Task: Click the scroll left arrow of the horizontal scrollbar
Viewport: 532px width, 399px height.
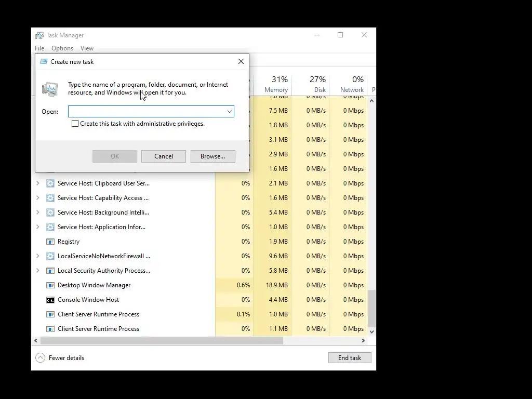Action: 36,341
